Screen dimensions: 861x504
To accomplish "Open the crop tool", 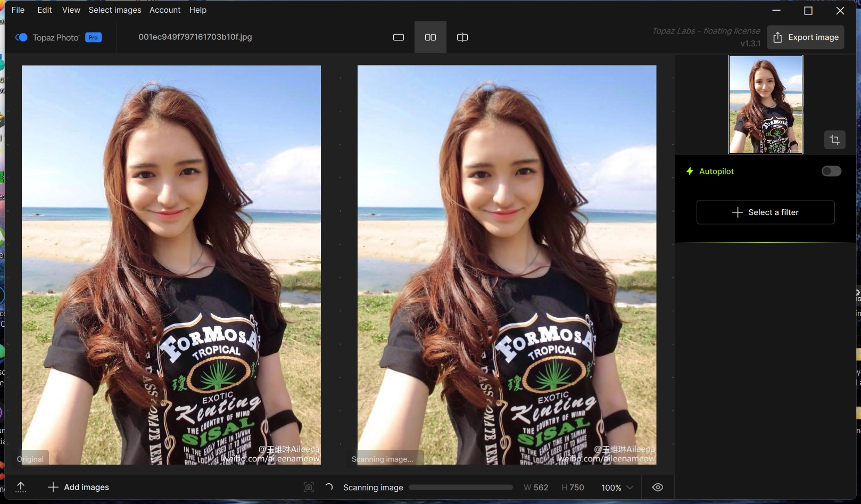I will tap(835, 140).
